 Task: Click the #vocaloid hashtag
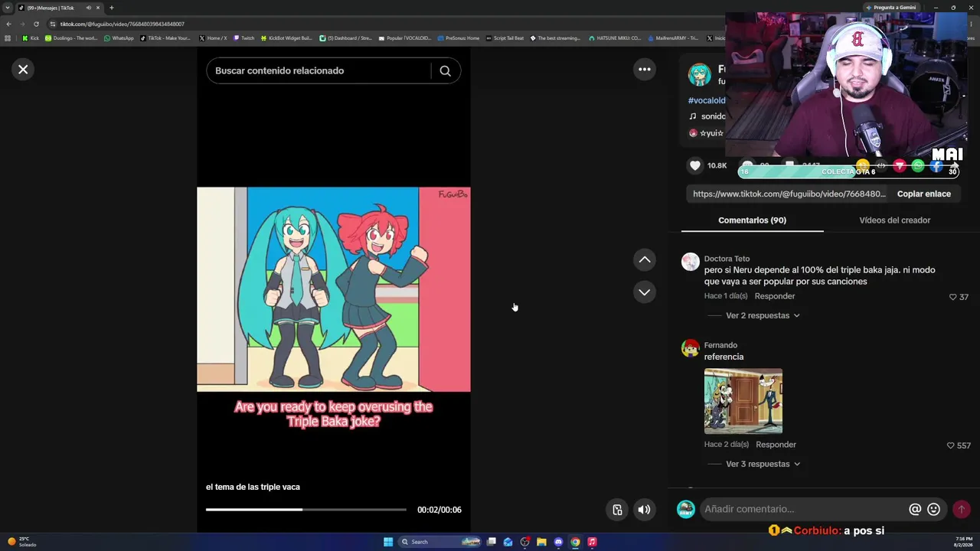[706, 100]
